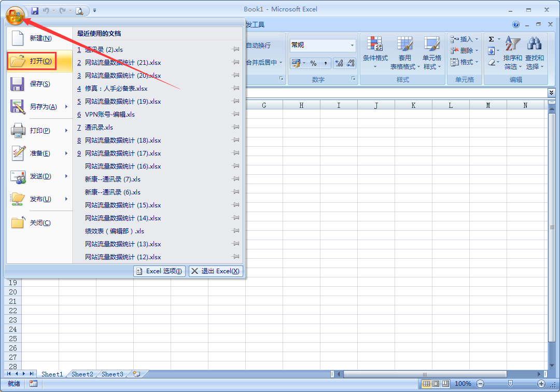
Task: Expand the 另存为 submenu arrow
Action: [66, 107]
